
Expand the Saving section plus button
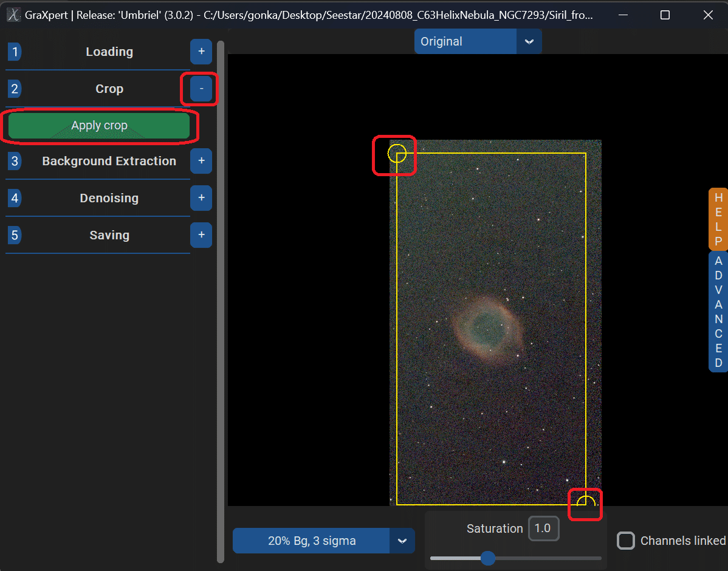coord(201,235)
